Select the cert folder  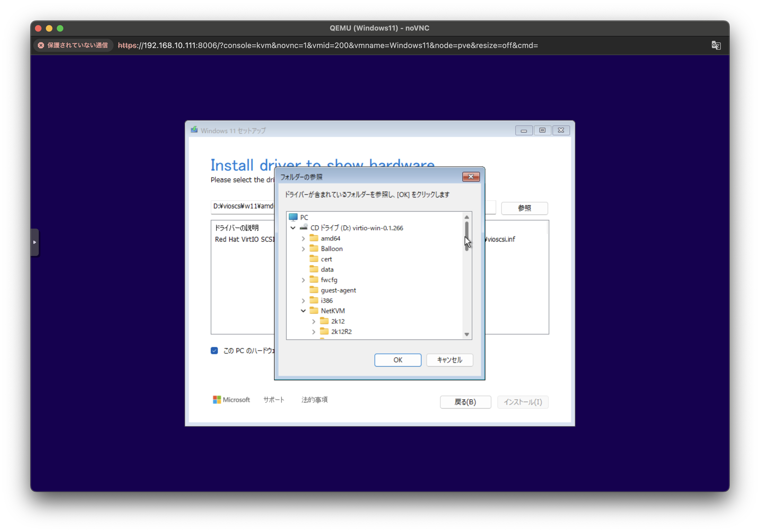pyautogui.click(x=326, y=259)
